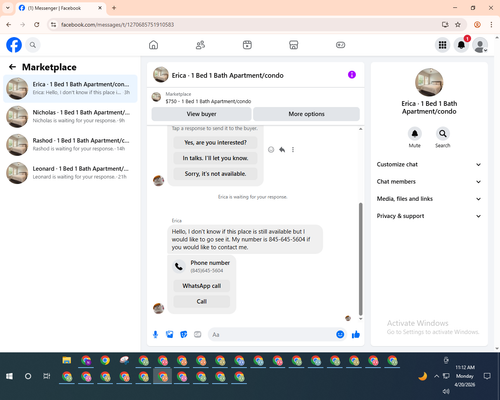The height and width of the screenshot is (400, 500).
Task: Record a voice clip with microphone icon
Action: (x=155, y=334)
